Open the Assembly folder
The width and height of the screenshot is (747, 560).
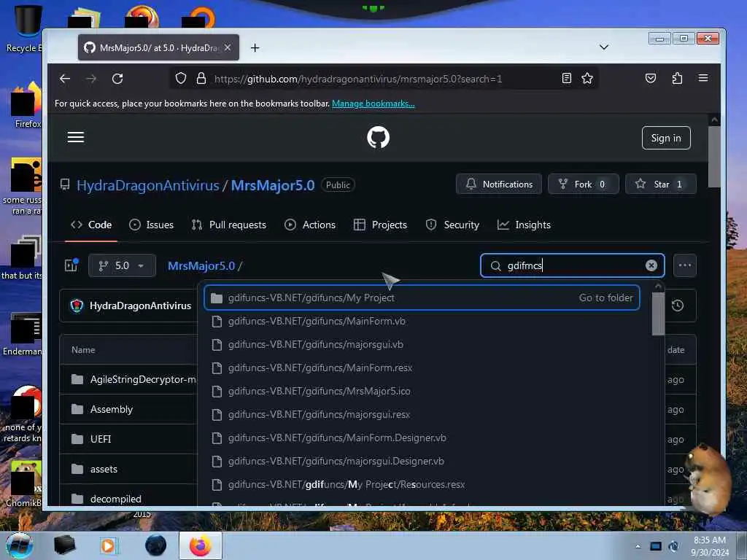(x=112, y=410)
